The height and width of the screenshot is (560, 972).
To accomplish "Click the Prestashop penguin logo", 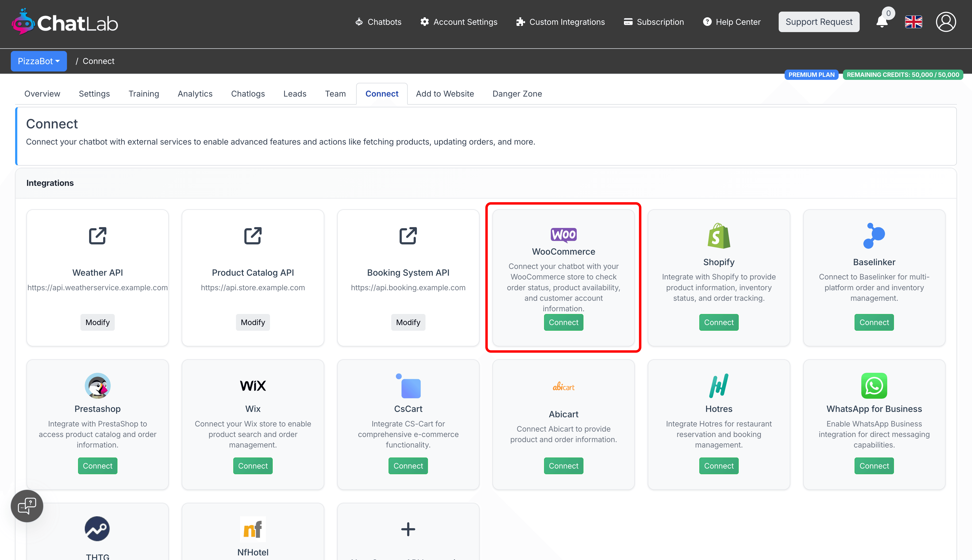I will click(x=97, y=386).
